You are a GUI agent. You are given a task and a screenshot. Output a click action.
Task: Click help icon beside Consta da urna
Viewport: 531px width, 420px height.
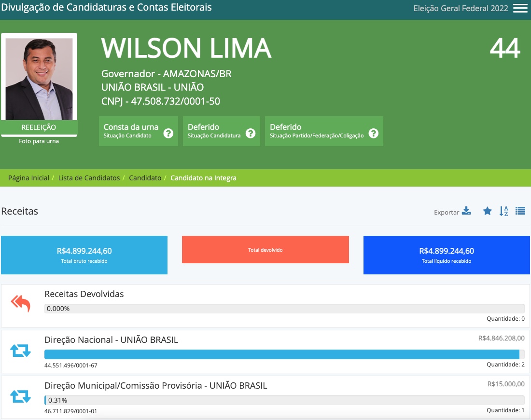coord(168,134)
